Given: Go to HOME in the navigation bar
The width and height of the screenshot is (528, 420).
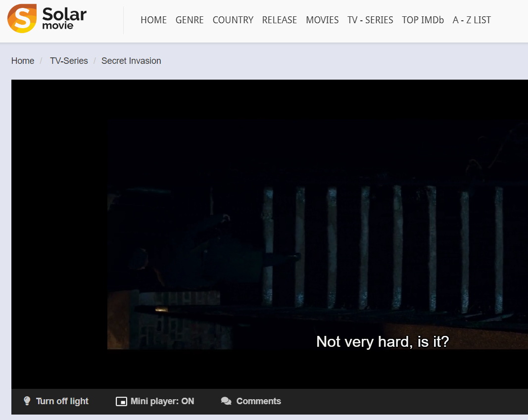Looking at the screenshot, I should coord(153,20).
